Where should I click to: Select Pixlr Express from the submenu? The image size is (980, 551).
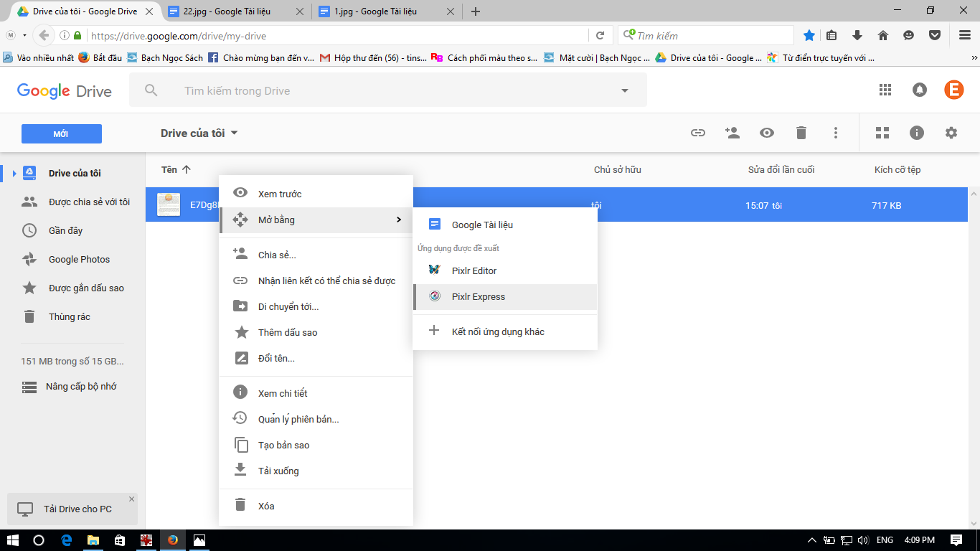click(478, 297)
